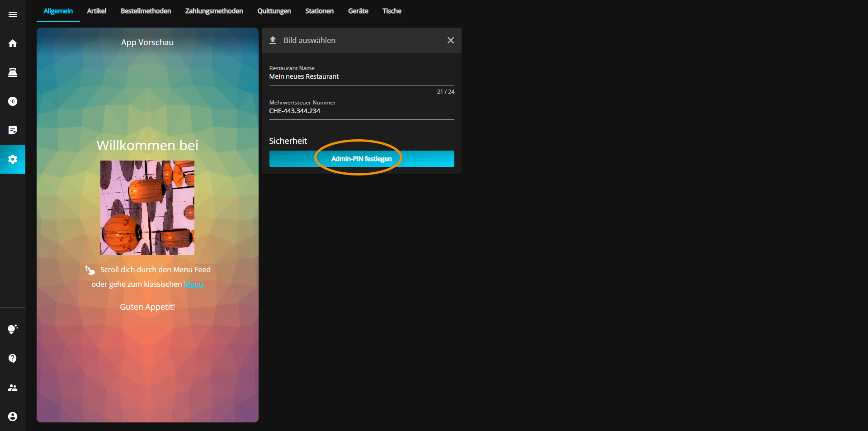Click the Bild auswählen upload label
This screenshot has height=431, width=868.
(309, 40)
